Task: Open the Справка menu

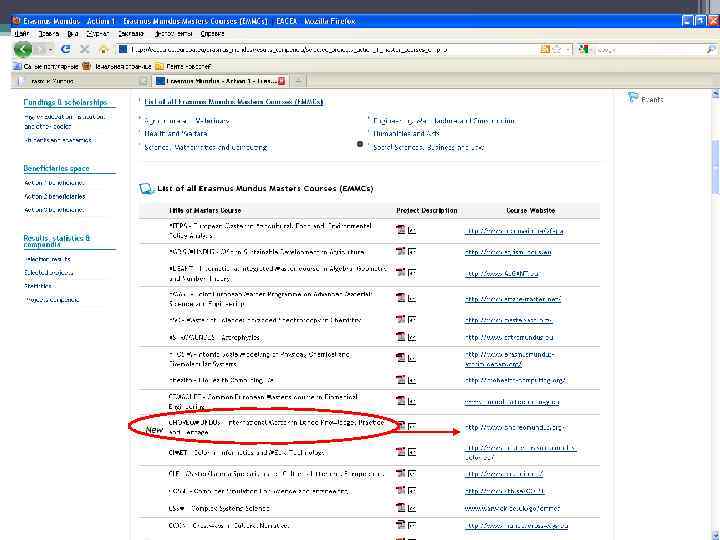Action: pyautogui.click(x=212, y=34)
